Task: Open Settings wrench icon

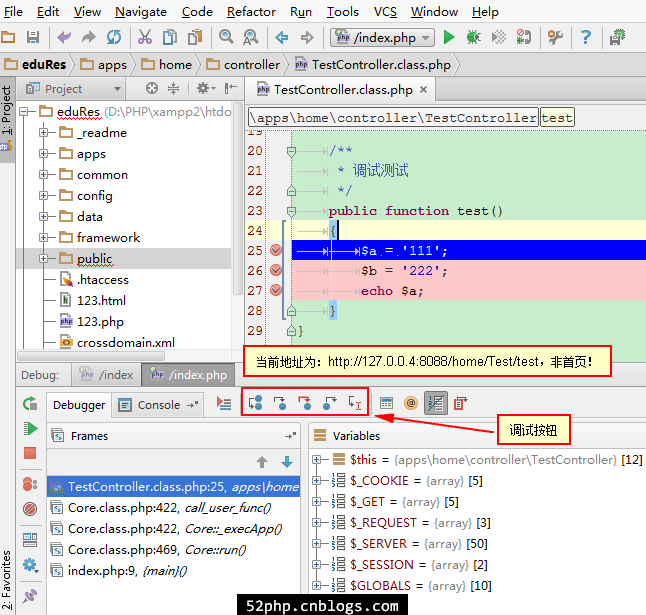Action: tap(555, 37)
